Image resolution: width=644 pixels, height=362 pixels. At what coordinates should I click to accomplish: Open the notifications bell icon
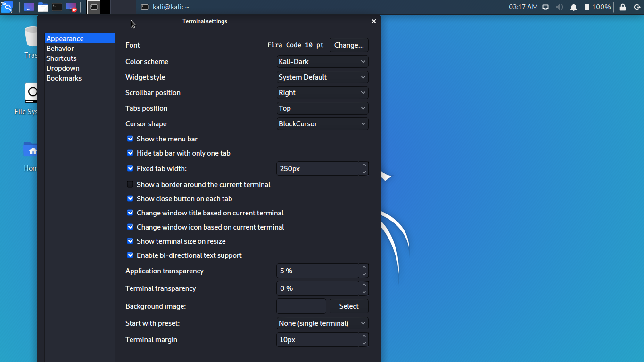pyautogui.click(x=574, y=7)
